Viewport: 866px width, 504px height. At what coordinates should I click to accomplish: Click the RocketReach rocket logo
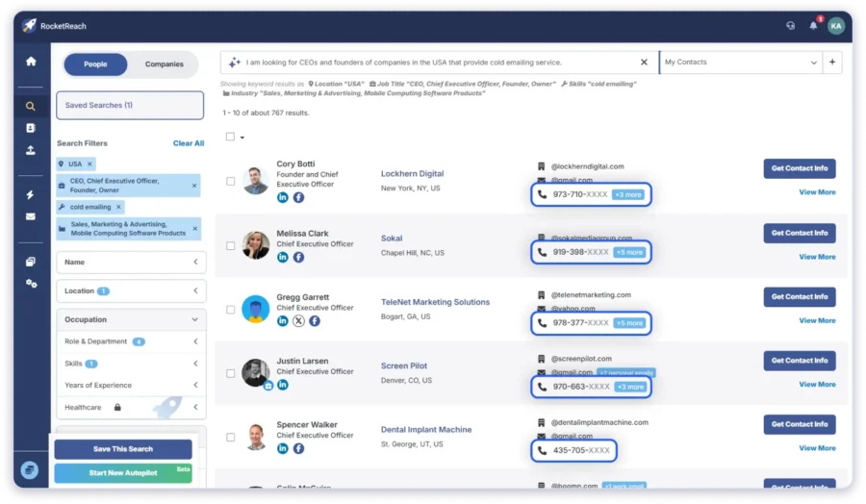pos(29,25)
